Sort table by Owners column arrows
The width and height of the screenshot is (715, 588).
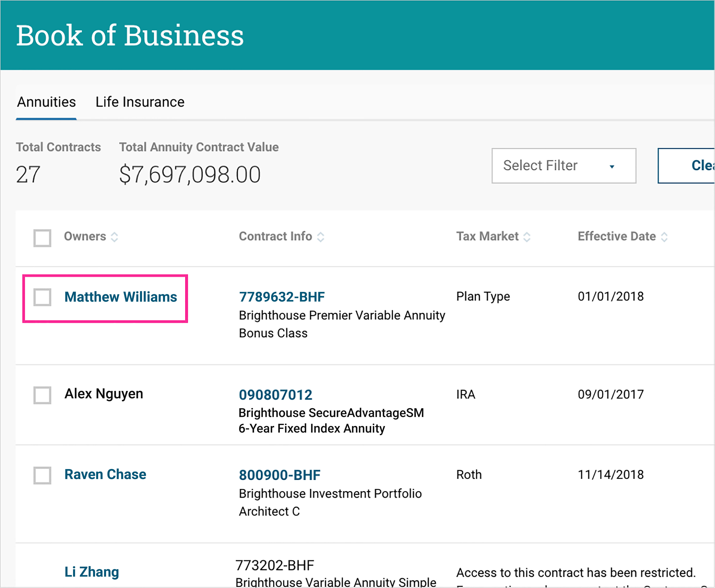114,237
